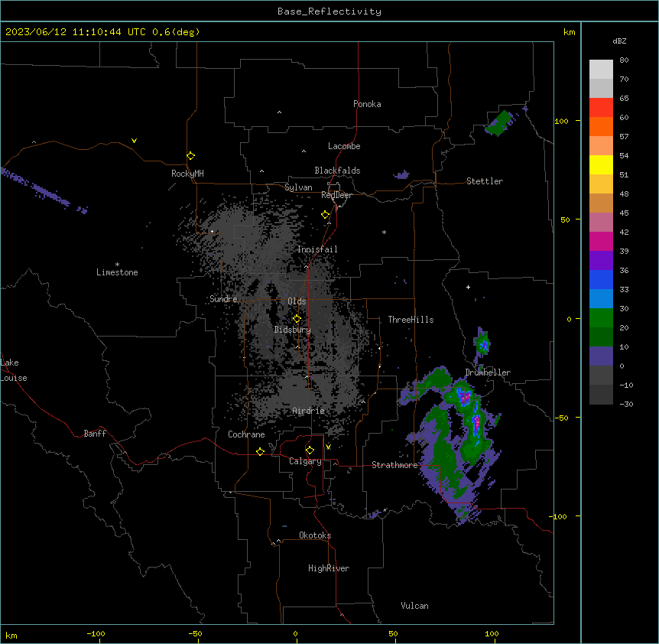Click the ThreeHills label

point(411,320)
